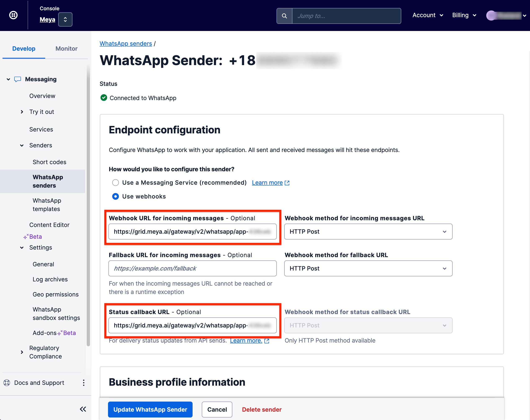The image size is (530, 420).
Task: Click the Endpoint configuration heading
Action: click(165, 130)
